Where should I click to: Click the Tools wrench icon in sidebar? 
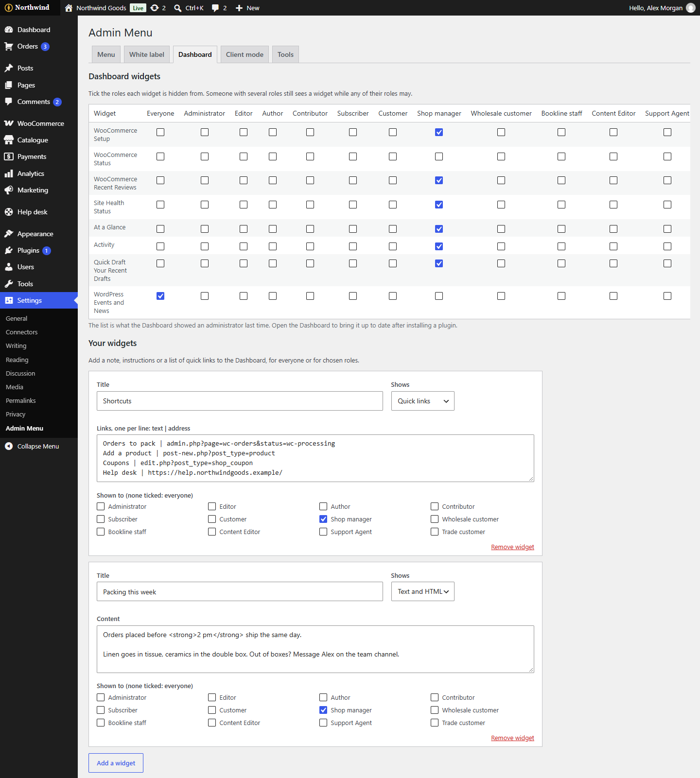coord(9,284)
